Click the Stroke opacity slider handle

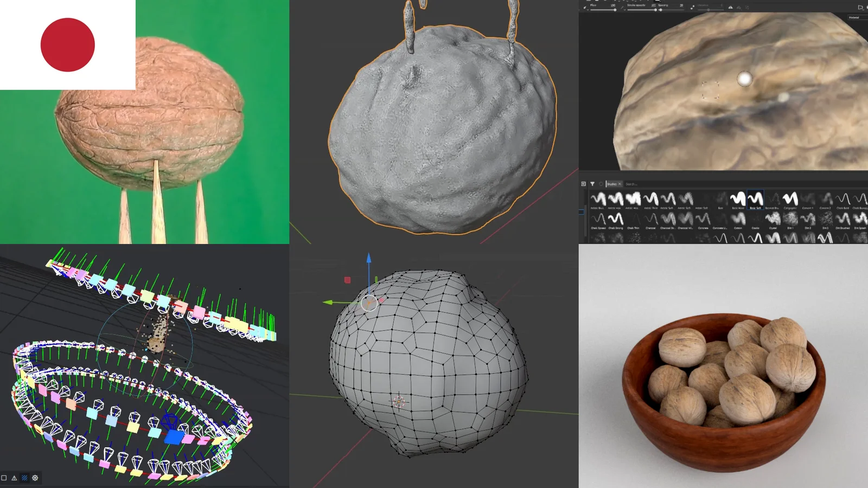click(x=656, y=10)
